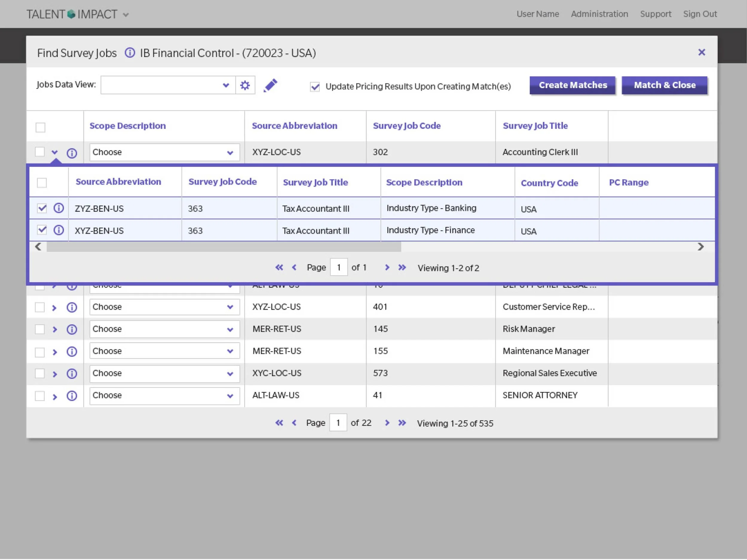Open the Administration menu
The width and height of the screenshot is (747, 560).
tap(599, 14)
